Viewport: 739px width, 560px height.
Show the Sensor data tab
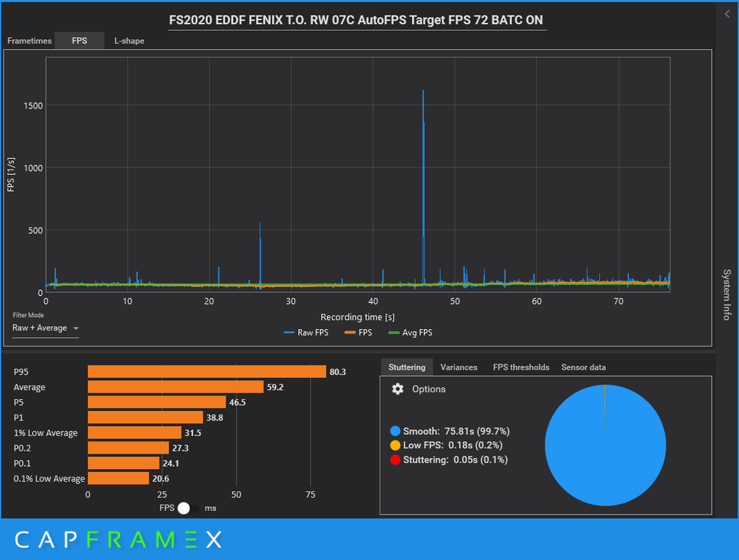[584, 367]
